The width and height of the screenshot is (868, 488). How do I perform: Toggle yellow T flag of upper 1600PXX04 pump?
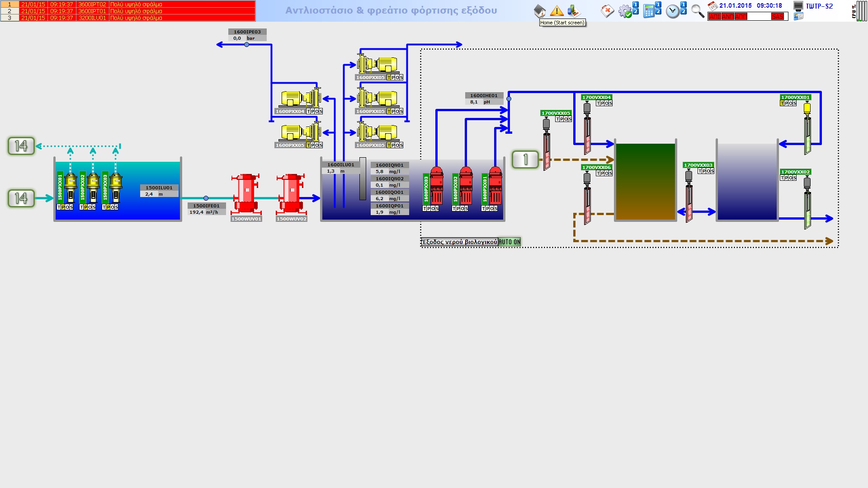309,112
